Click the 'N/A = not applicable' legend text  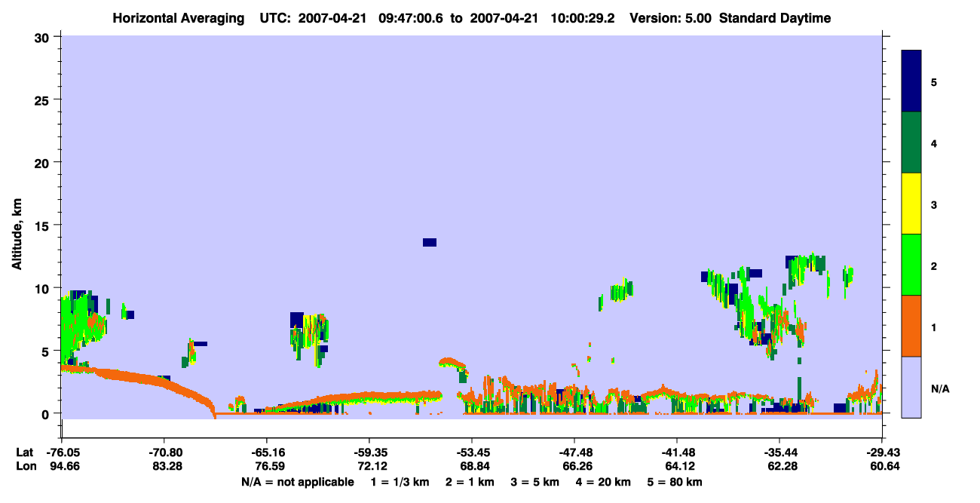297,482
